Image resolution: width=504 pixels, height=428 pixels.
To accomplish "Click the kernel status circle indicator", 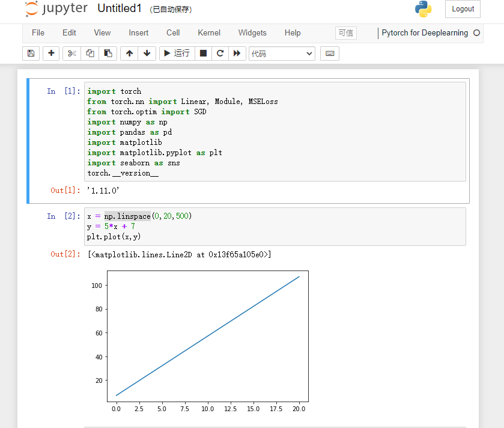I will click(478, 33).
